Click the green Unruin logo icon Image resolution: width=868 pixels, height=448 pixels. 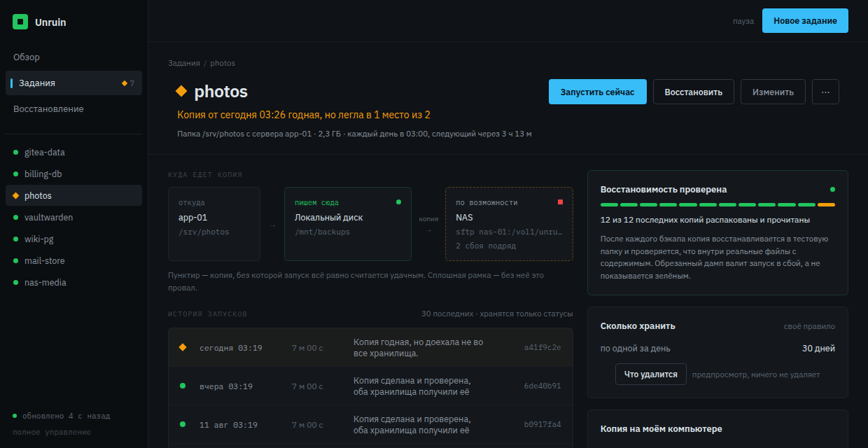20,22
